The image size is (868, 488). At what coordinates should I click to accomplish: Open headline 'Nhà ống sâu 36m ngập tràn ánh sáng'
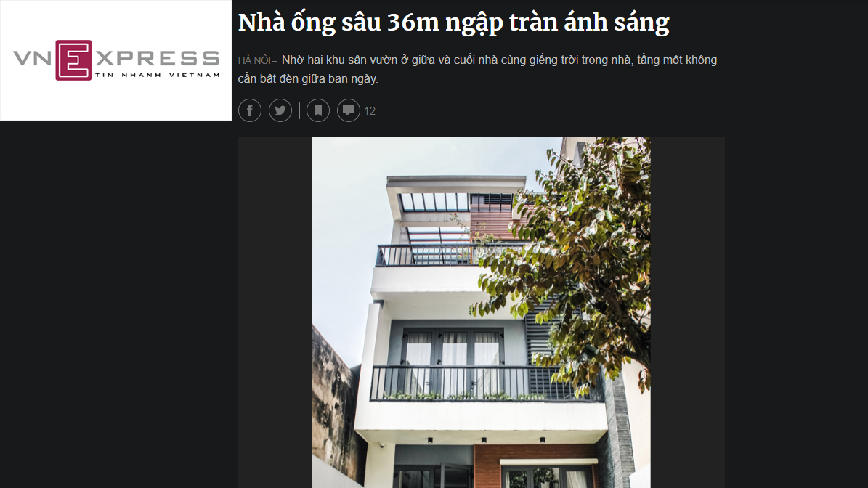pyautogui.click(x=453, y=23)
